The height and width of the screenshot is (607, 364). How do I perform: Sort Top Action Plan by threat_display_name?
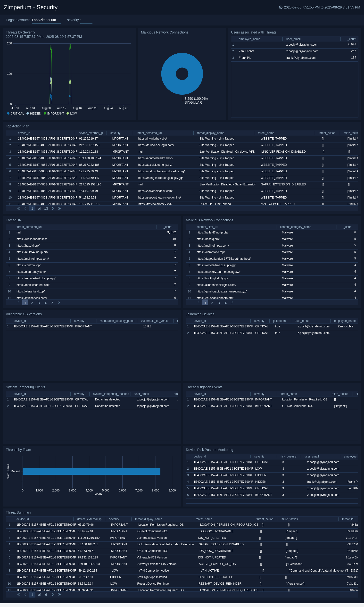(211, 133)
